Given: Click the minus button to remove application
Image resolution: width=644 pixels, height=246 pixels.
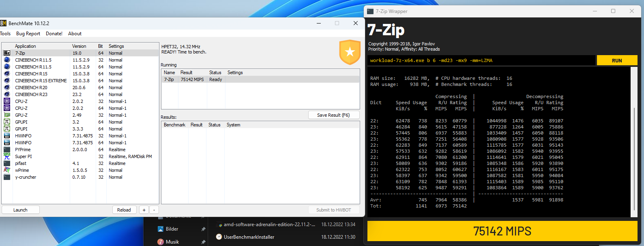Looking at the screenshot, I should [x=154, y=210].
